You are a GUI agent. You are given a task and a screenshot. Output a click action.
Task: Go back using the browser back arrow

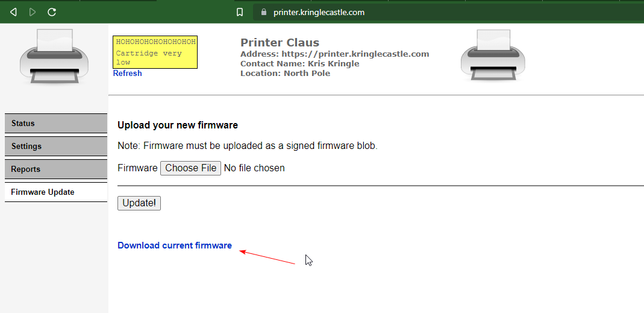coord(13,12)
